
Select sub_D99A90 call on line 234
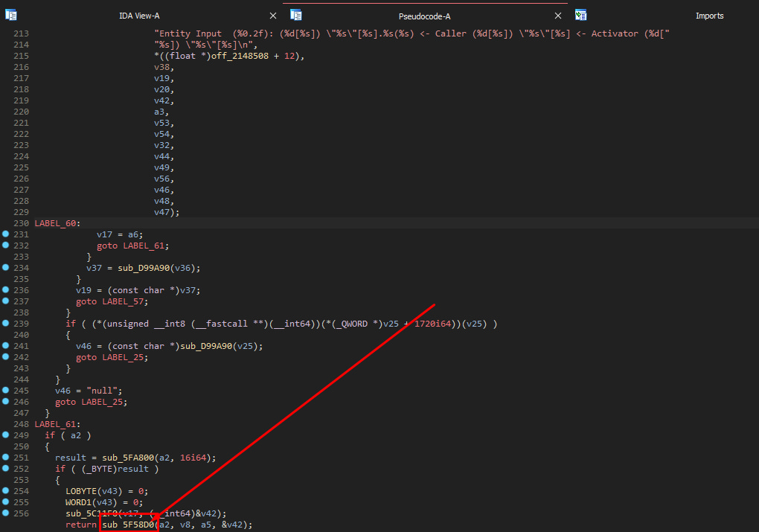point(144,268)
